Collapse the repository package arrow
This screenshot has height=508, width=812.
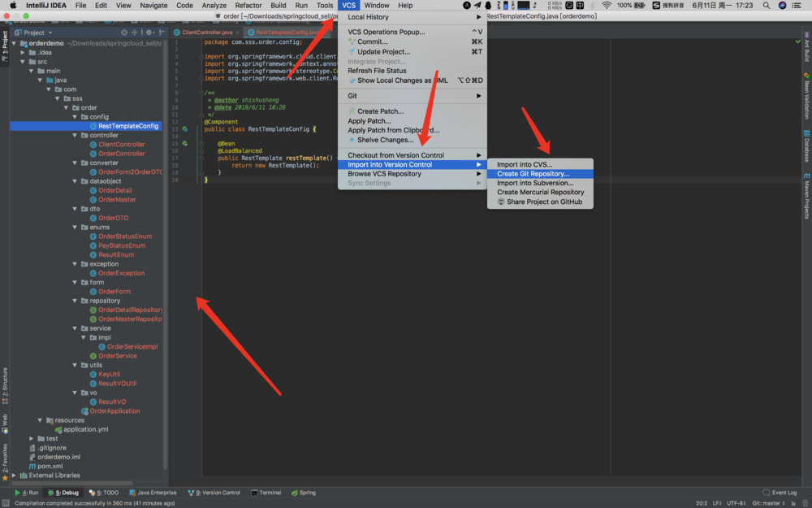pos(75,301)
